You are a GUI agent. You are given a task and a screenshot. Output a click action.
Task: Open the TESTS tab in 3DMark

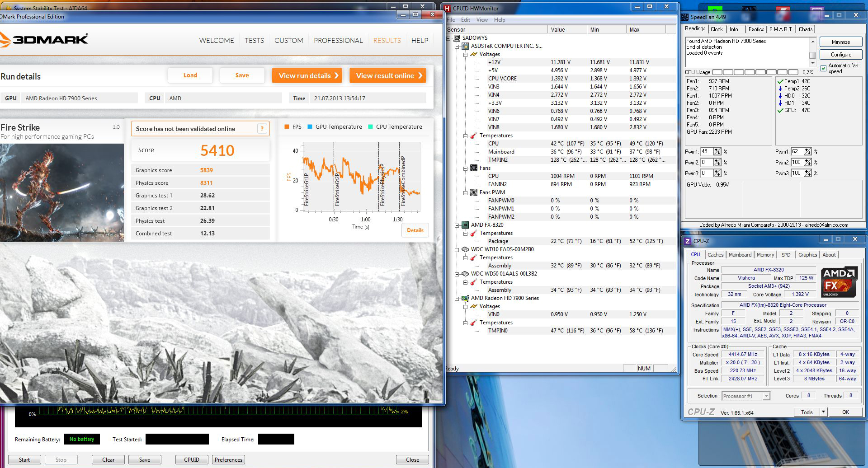(x=254, y=41)
